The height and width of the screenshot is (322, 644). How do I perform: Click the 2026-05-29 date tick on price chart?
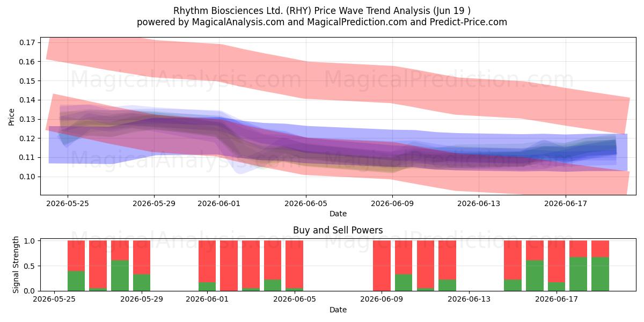154,203
